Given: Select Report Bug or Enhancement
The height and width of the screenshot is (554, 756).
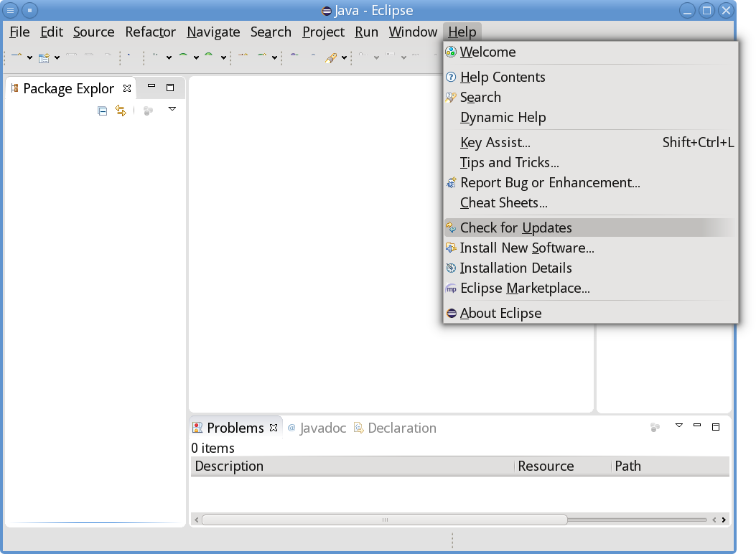Looking at the screenshot, I should [591, 183].
